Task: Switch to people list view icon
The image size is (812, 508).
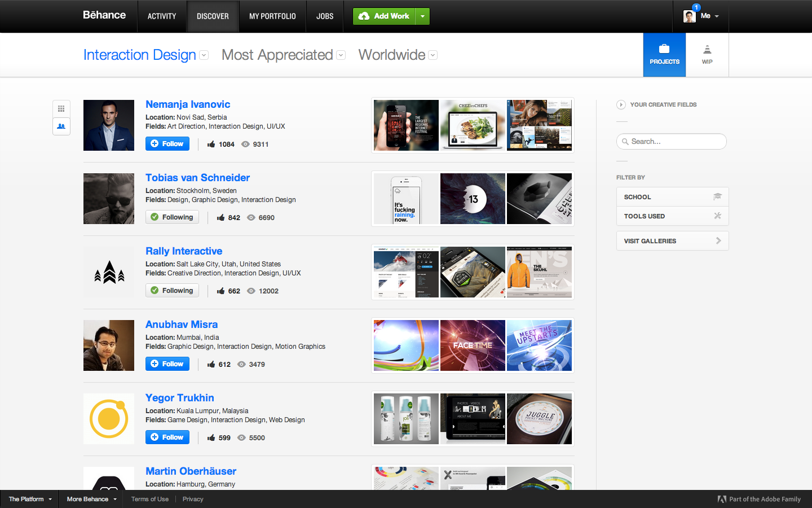Action: (61, 126)
